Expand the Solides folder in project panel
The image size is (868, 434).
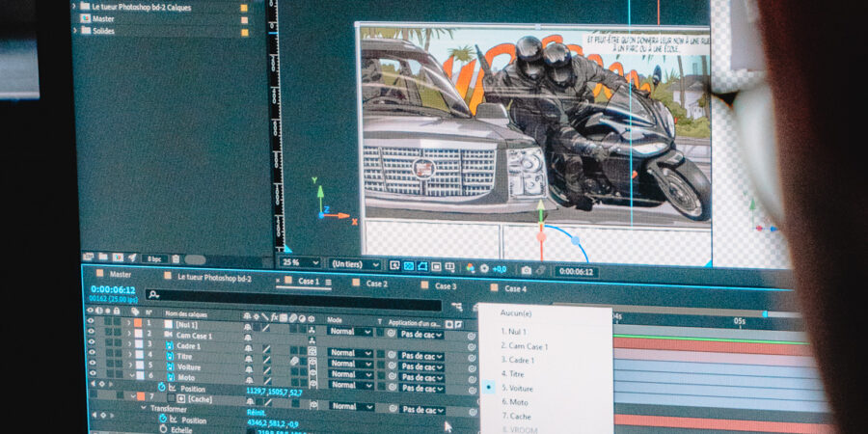click(76, 31)
